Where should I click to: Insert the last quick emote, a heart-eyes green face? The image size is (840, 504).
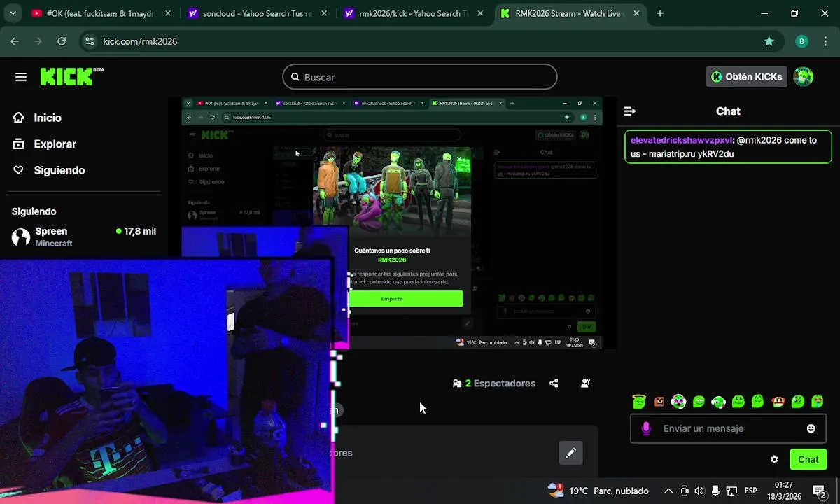pos(818,402)
